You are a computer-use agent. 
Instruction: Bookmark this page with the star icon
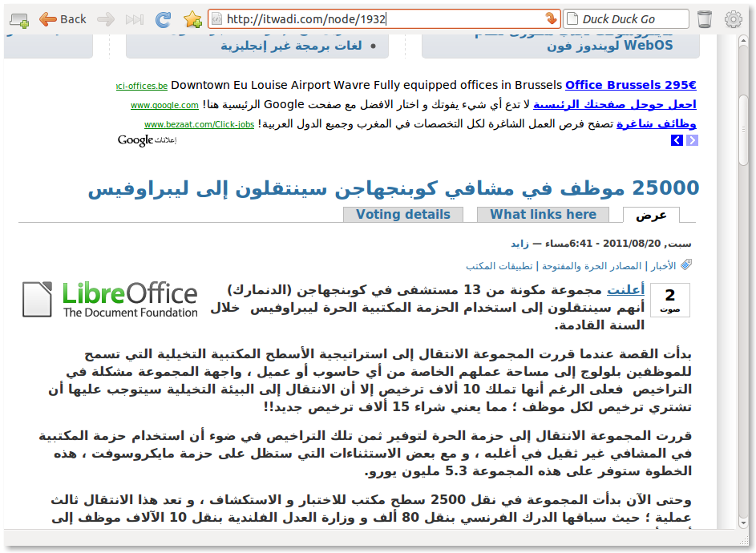(x=192, y=18)
